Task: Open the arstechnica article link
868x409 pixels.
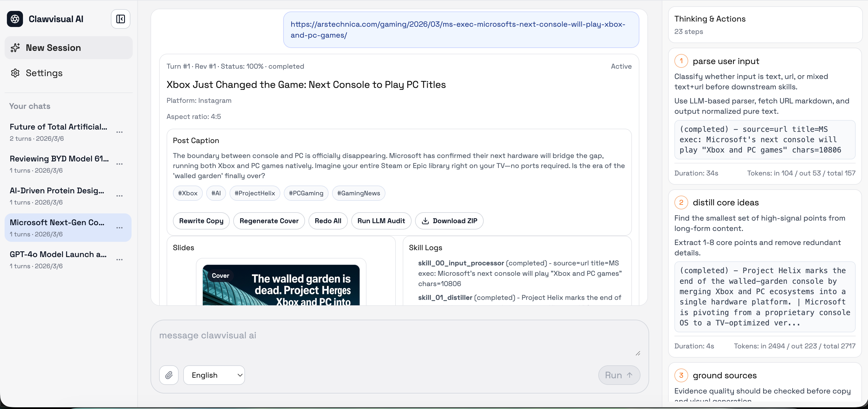Action: [x=458, y=30]
